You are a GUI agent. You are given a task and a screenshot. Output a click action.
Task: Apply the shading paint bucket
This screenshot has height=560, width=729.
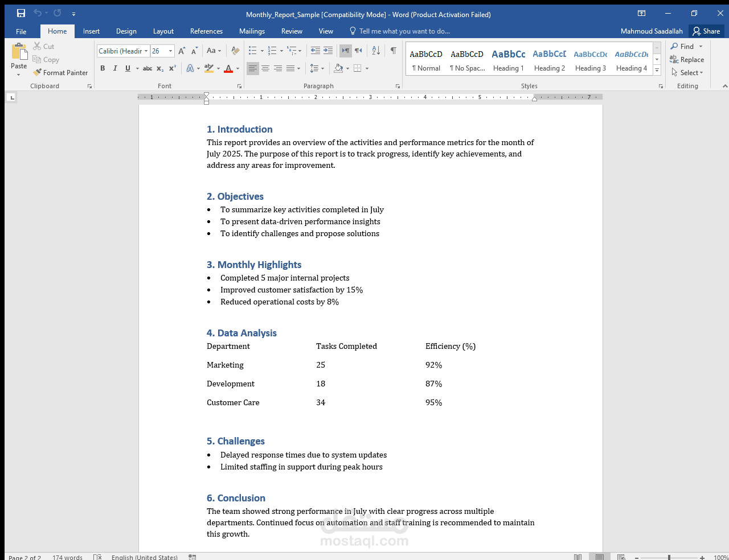click(338, 68)
